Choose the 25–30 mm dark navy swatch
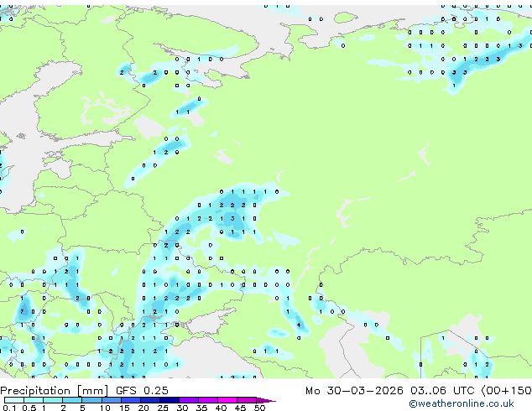Image resolution: width=532 pixels, height=411 pixels. tap(170, 400)
